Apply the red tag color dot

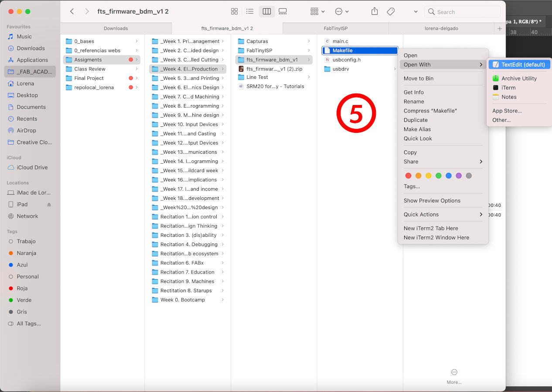click(409, 176)
